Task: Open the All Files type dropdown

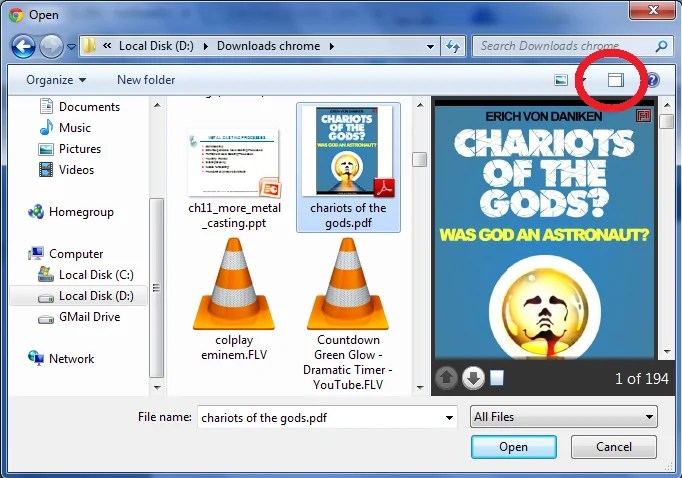Action: 564,417
